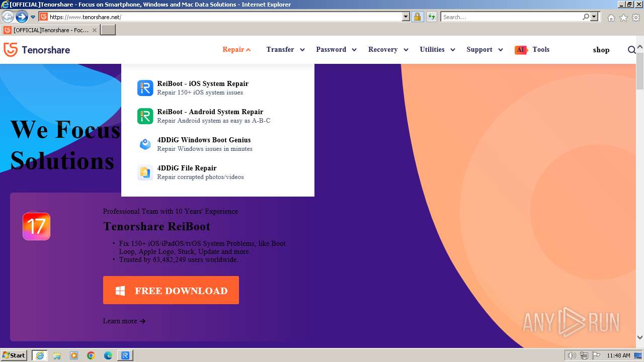Open the shop link
This screenshot has width=644, height=362.
click(601, 50)
